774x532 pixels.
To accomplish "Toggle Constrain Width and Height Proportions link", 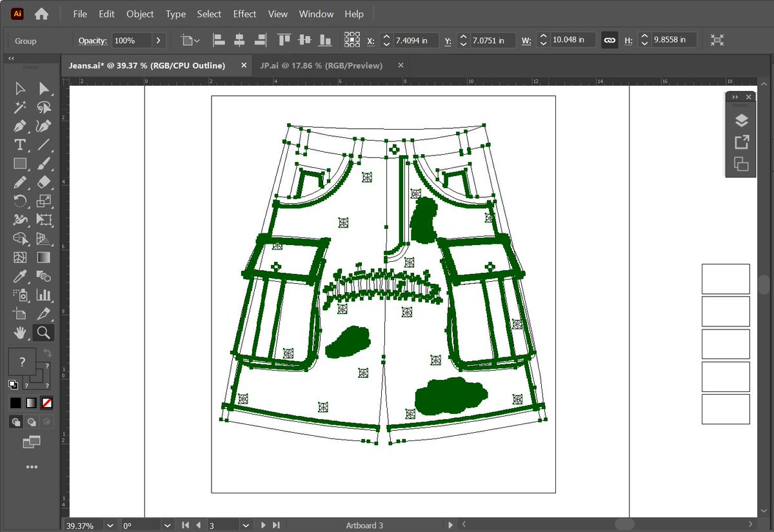I will pos(609,40).
